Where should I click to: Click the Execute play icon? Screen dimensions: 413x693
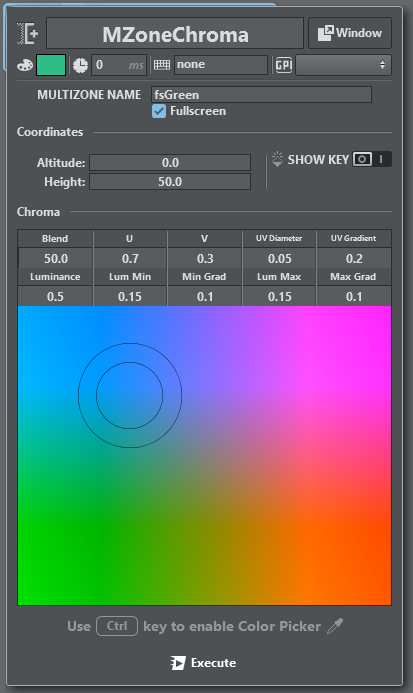178,663
